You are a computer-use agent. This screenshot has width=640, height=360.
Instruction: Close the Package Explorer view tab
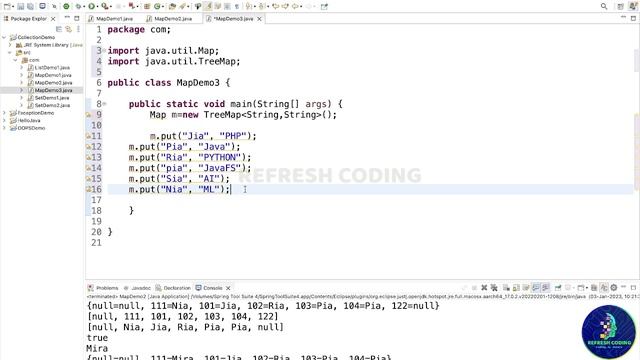(53, 19)
